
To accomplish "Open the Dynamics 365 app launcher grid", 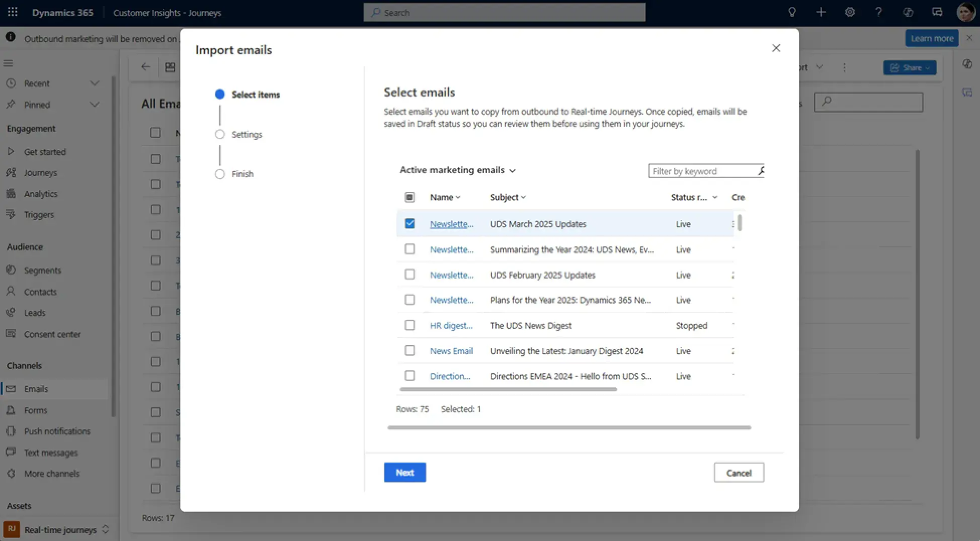I will 13,13.
